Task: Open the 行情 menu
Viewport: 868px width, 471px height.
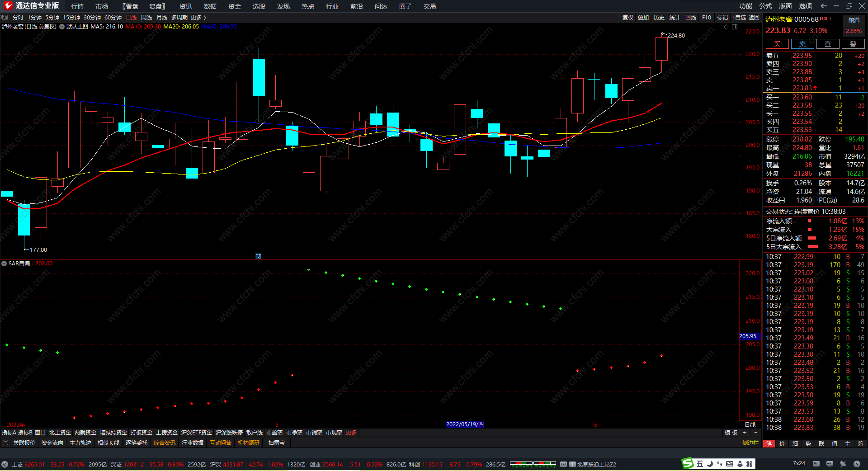Action: click(x=77, y=6)
